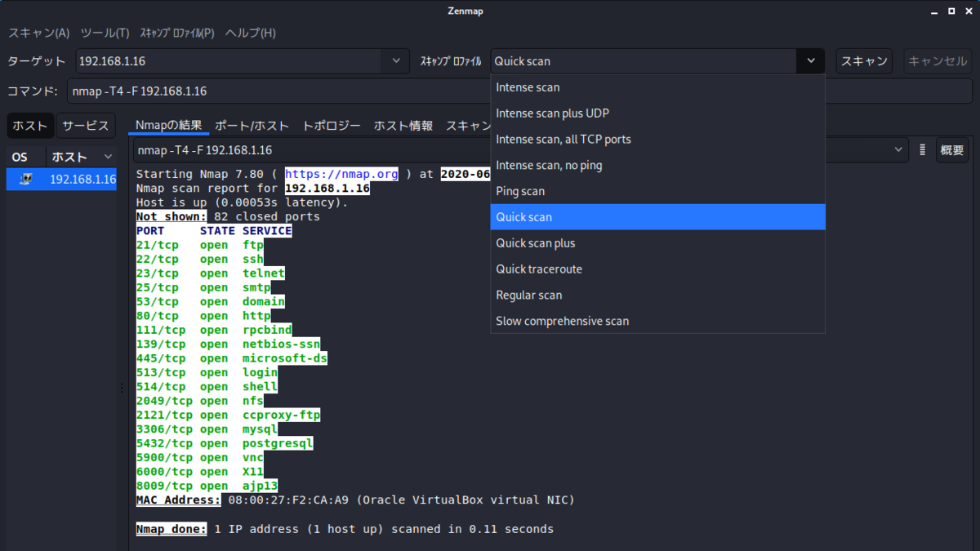Click the 80/tcp open http line
980x551 pixels.
coord(203,316)
